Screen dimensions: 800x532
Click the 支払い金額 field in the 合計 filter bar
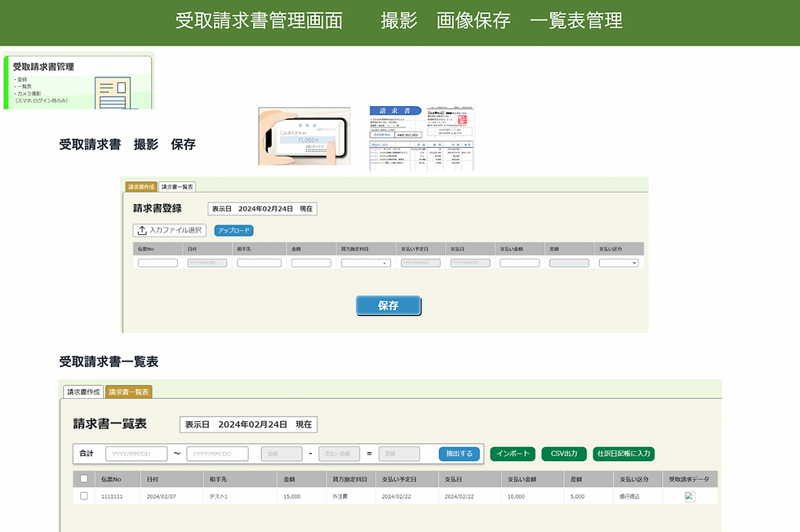tap(340, 454)
